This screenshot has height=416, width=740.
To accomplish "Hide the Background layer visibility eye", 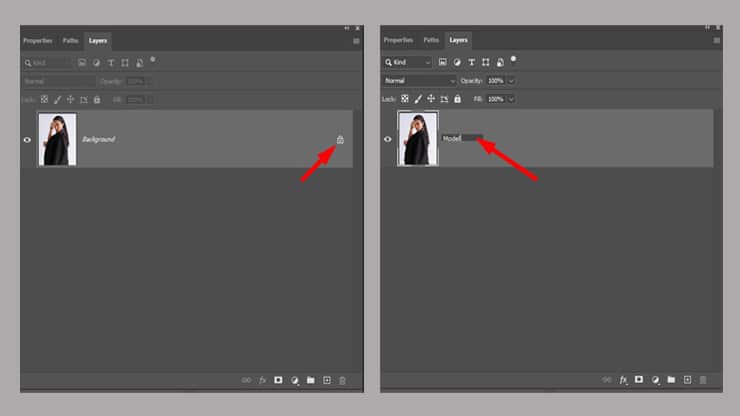I will coord(27,140).
